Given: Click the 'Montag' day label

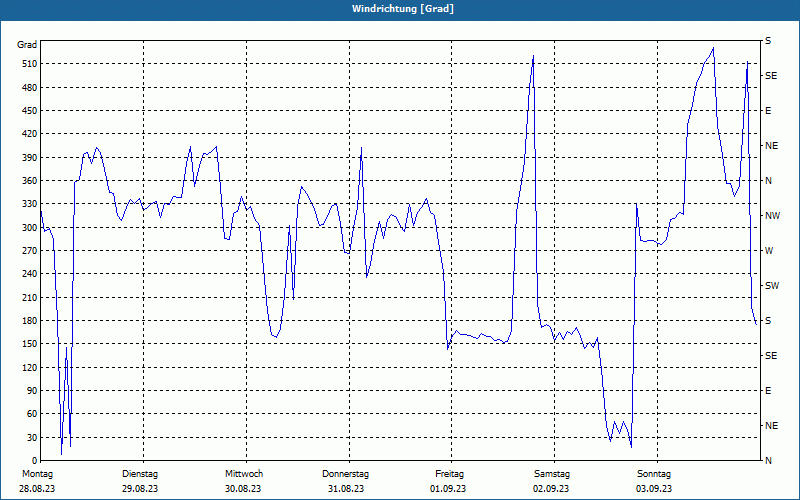Looking at the screenshot, I should click(37, 474).
